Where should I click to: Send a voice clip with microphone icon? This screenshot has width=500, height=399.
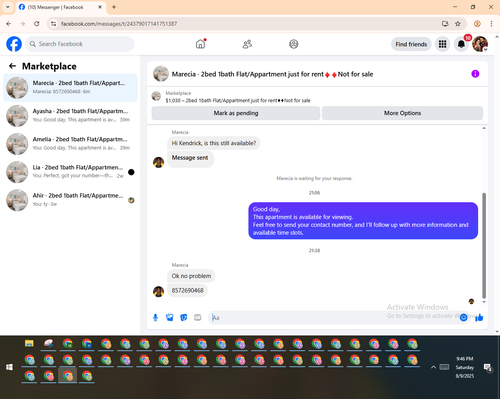(x=155, y=318)
